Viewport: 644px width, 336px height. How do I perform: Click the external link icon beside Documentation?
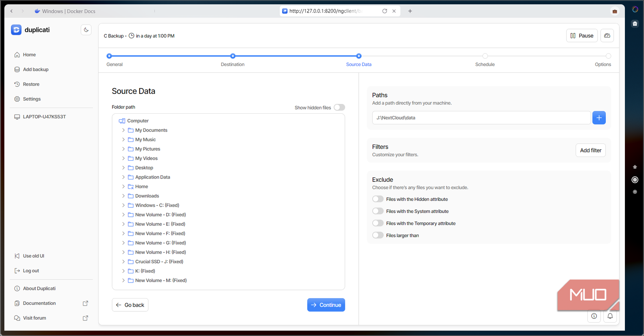click(x=85, y=303)
